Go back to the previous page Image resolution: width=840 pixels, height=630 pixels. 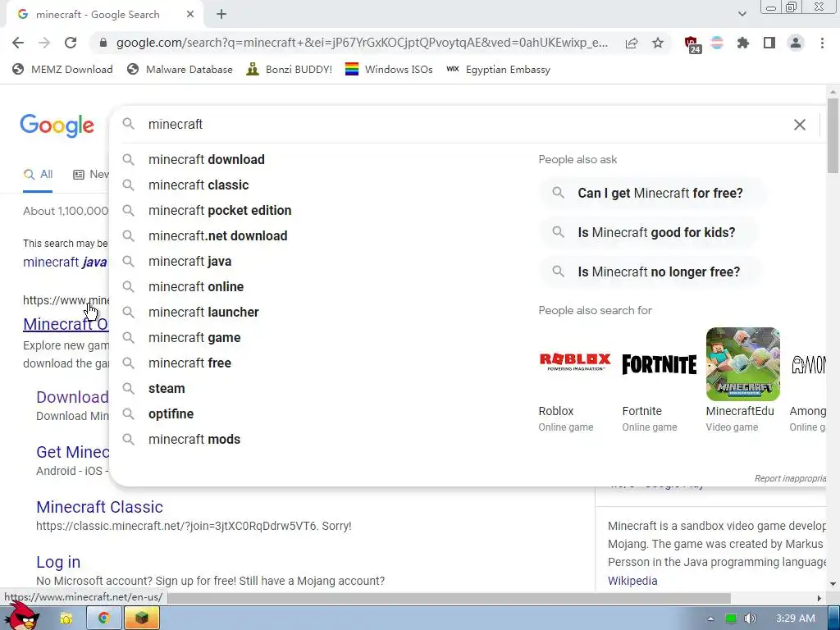18,43
